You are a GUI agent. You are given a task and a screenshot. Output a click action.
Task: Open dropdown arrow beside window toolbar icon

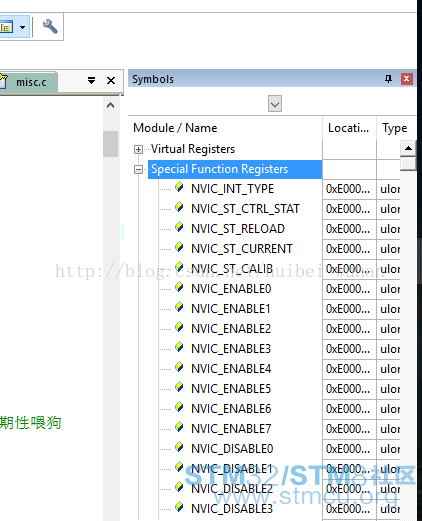(22, 27)
